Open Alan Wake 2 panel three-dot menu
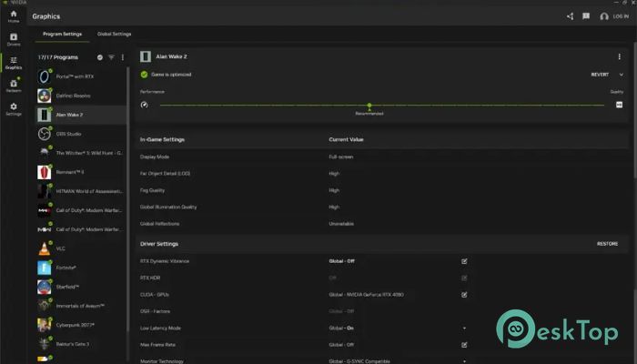 [619, 56]
